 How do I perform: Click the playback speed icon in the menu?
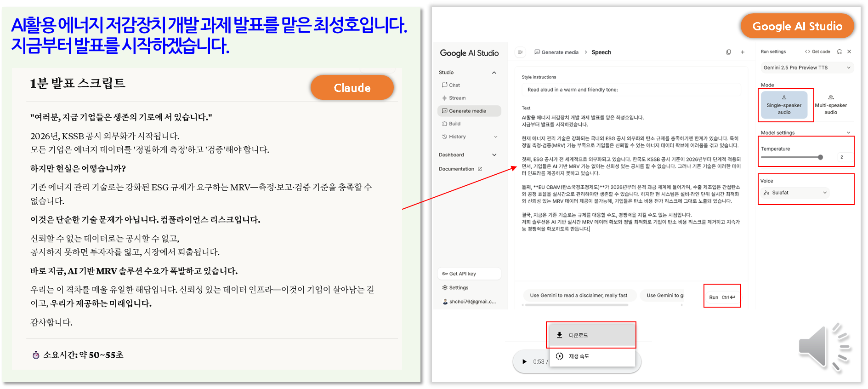pyautogui.click(x=559, y=356)
